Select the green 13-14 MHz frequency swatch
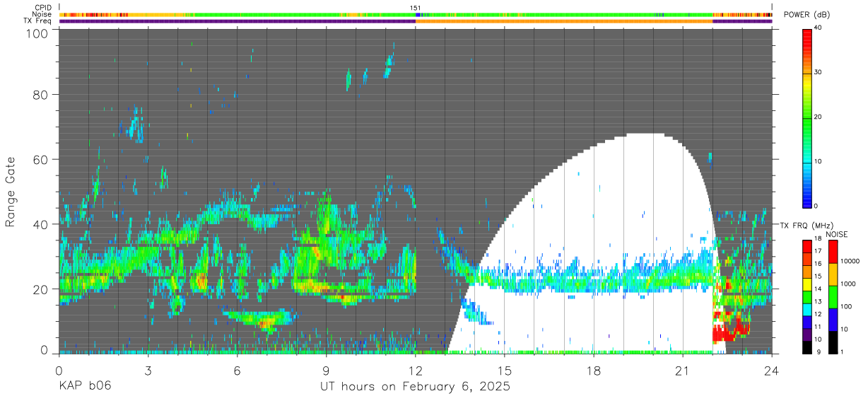868x401 pixels. [807, 297]
